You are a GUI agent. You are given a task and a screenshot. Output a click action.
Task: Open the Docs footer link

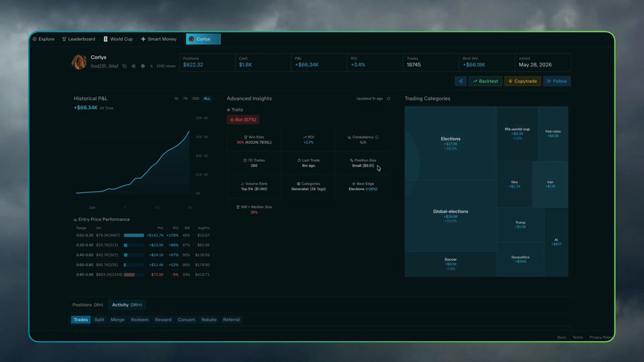(x=561, y=337)
